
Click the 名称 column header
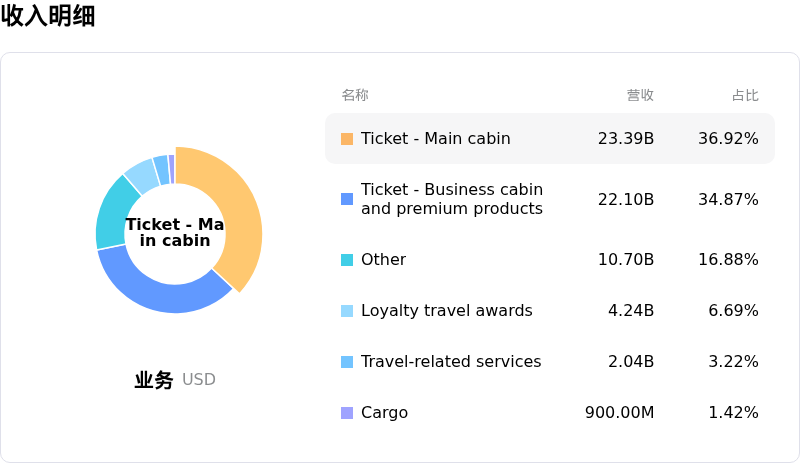pos(355,96)
